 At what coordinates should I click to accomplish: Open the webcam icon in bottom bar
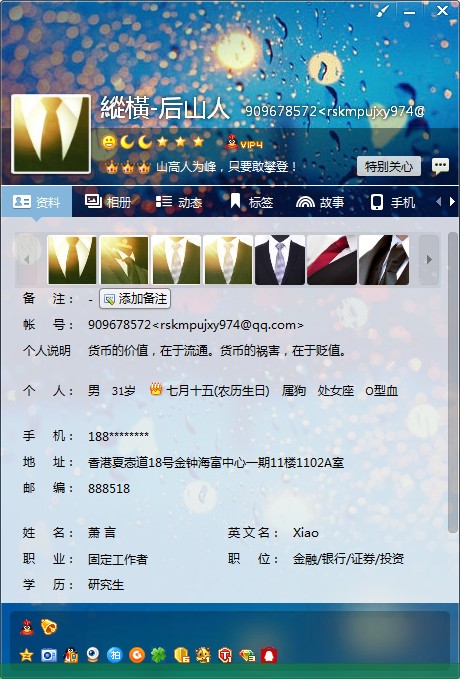93,655
